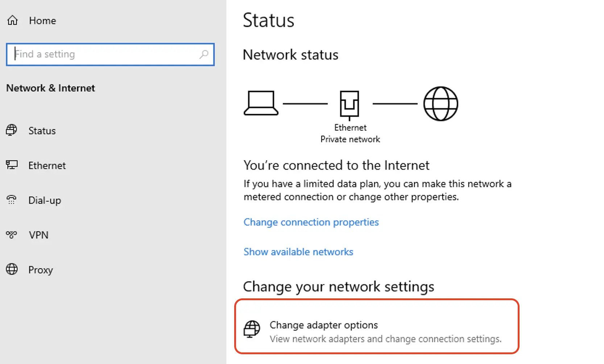Select Status in the sidebar

point(42,131)
